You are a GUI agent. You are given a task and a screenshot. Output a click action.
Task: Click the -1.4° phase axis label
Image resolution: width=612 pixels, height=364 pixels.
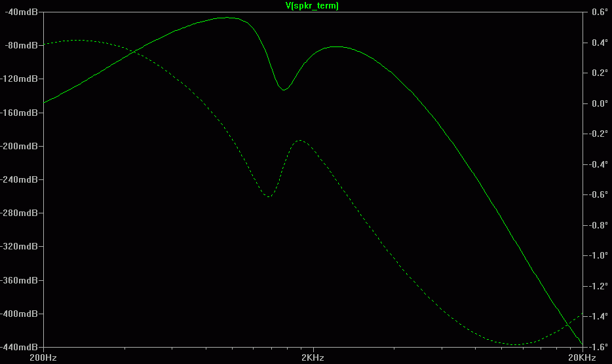pyautogui.click(x=598, y=316)
